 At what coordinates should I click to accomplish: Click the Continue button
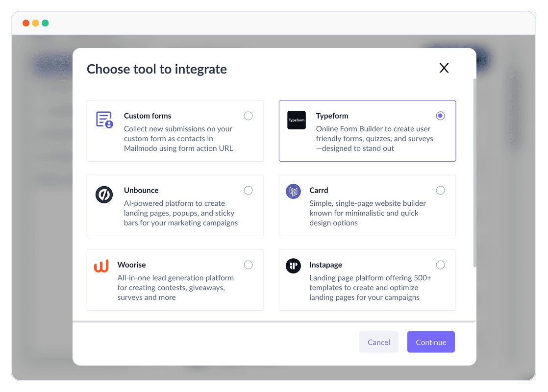click(431, 342)
